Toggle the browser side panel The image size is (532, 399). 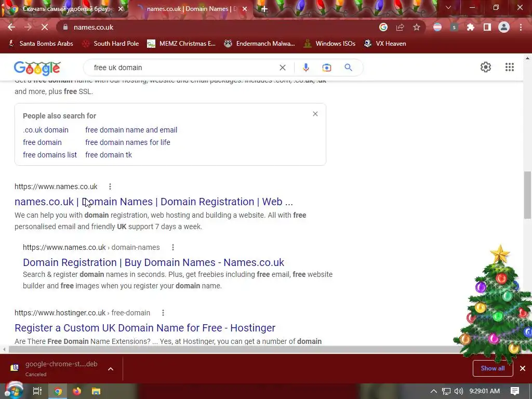(487, 27)
